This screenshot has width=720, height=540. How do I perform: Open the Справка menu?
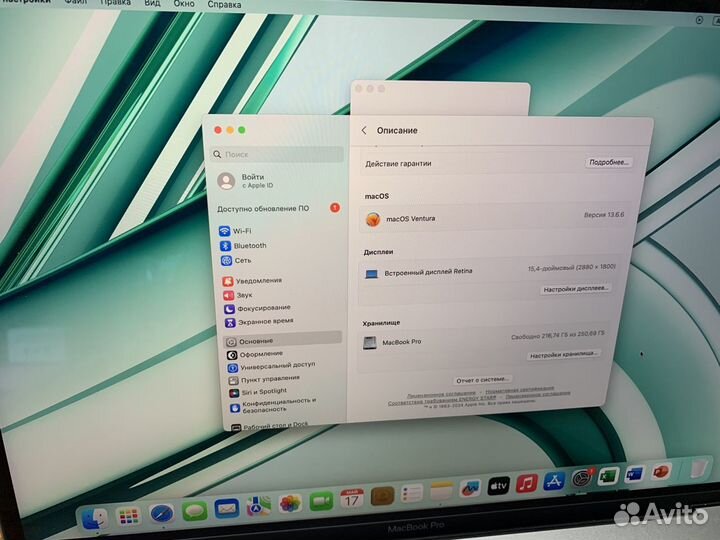(x=224, y=5)
